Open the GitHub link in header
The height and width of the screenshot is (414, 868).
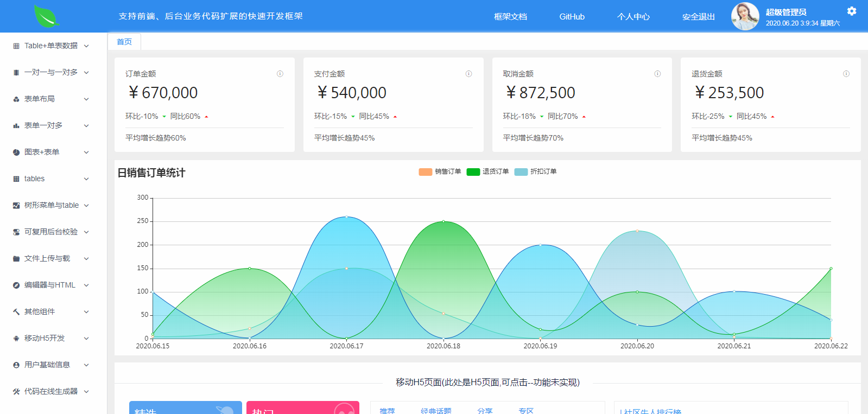572,17
